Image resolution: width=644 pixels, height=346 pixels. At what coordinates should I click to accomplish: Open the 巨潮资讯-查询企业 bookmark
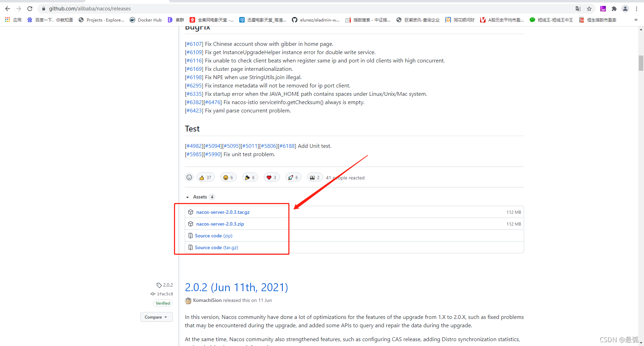click(x=418, y=20)
